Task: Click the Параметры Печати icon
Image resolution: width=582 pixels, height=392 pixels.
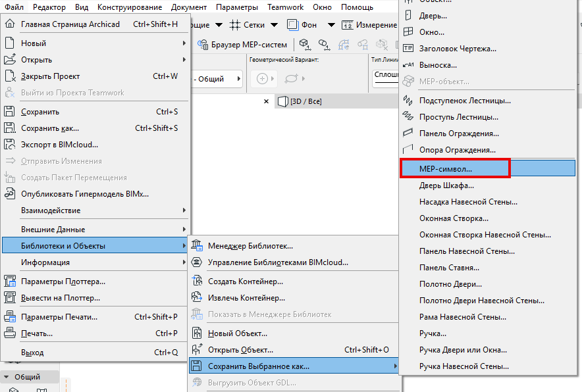Action: point(10,317)
